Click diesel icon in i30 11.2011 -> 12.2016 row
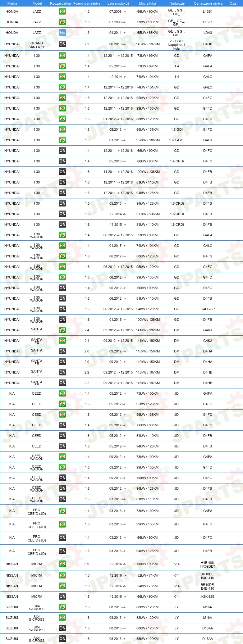 point(62,172)
